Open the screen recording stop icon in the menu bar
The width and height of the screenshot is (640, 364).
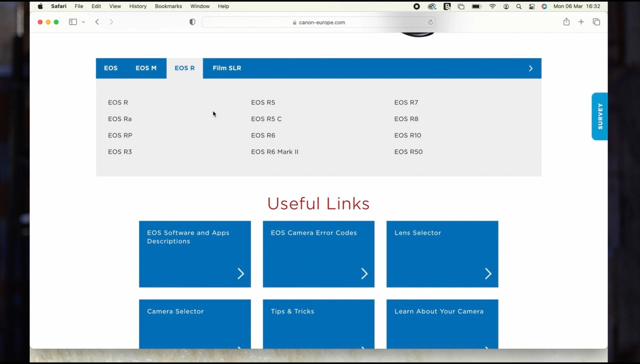pyautogui.click(x=416, y=6)
